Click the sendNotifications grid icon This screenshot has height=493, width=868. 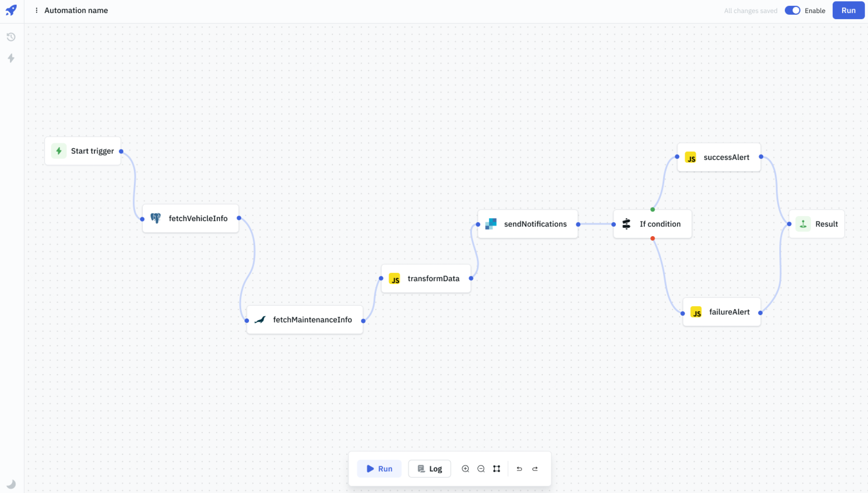point(493,224)
